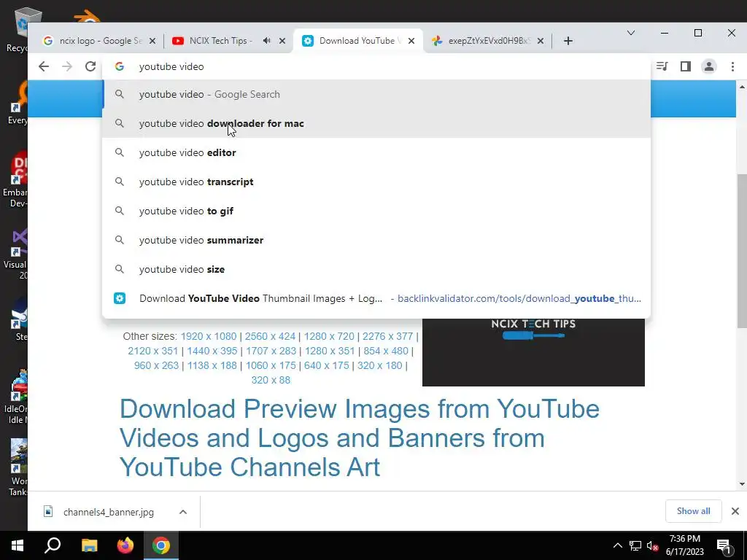
Task: Show hidden system tray icons
Action: click(x=617, y=545)
